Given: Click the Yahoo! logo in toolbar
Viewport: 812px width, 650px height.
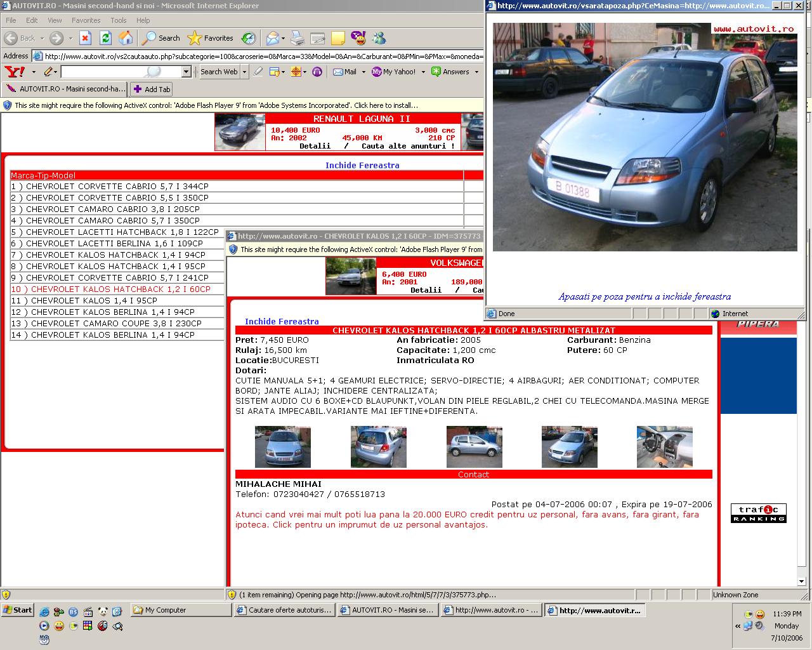Looking at the screenshot, I should (15, 72).
